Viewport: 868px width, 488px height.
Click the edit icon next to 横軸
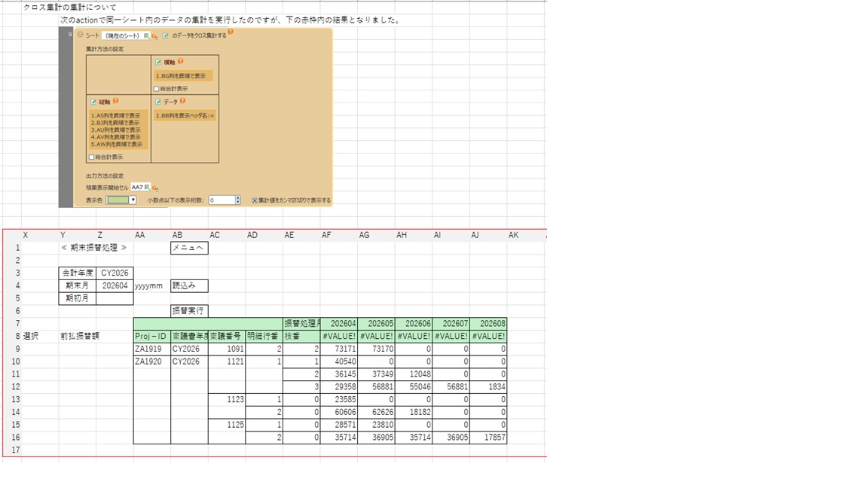(x=158, y=63)
